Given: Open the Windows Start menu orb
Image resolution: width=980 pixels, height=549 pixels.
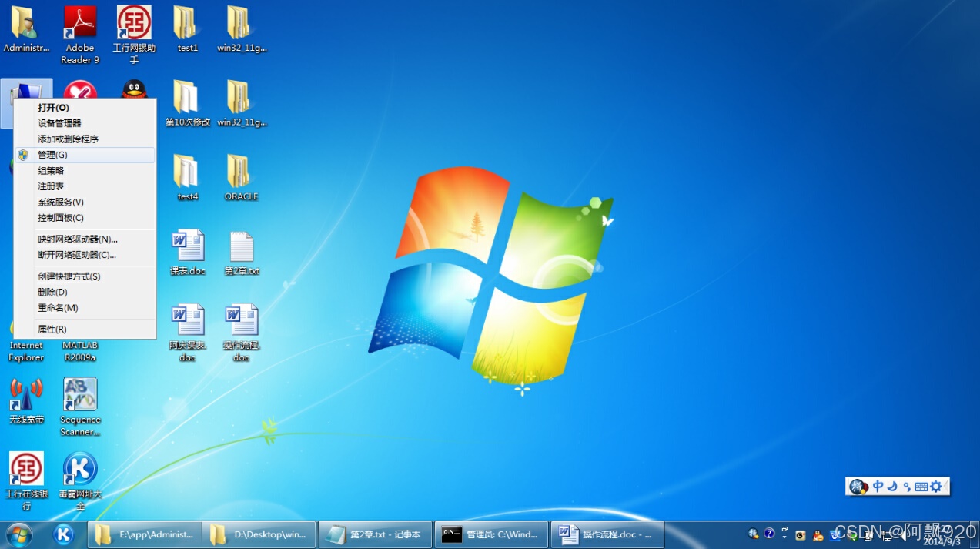Looking at the screenshot, I should pos(19,534).
